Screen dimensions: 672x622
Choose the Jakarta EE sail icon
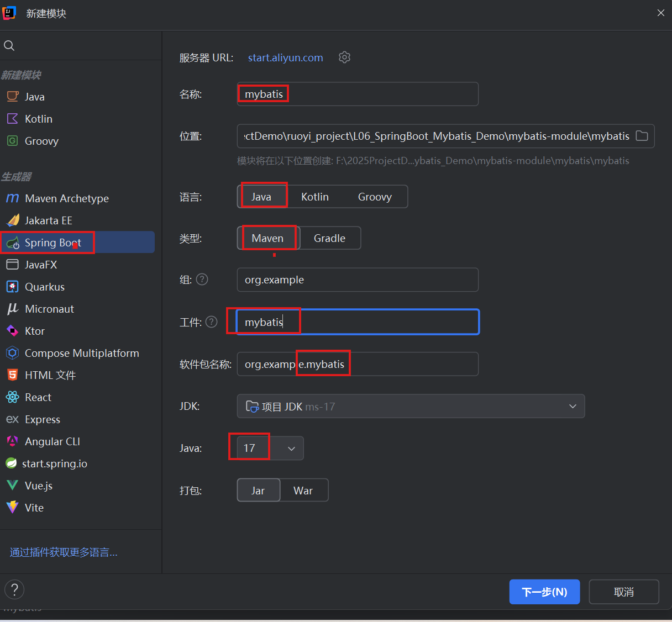[13, 220]
